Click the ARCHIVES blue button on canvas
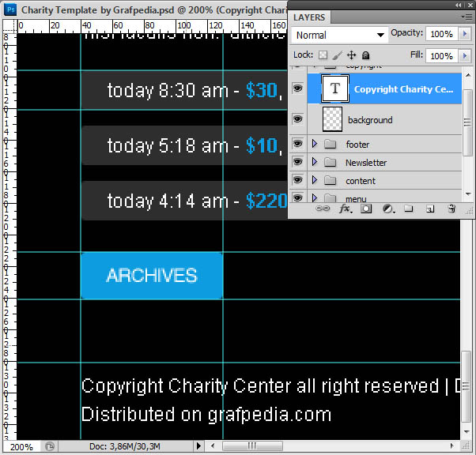Screen dimensions: 476x455 [152, 276]
